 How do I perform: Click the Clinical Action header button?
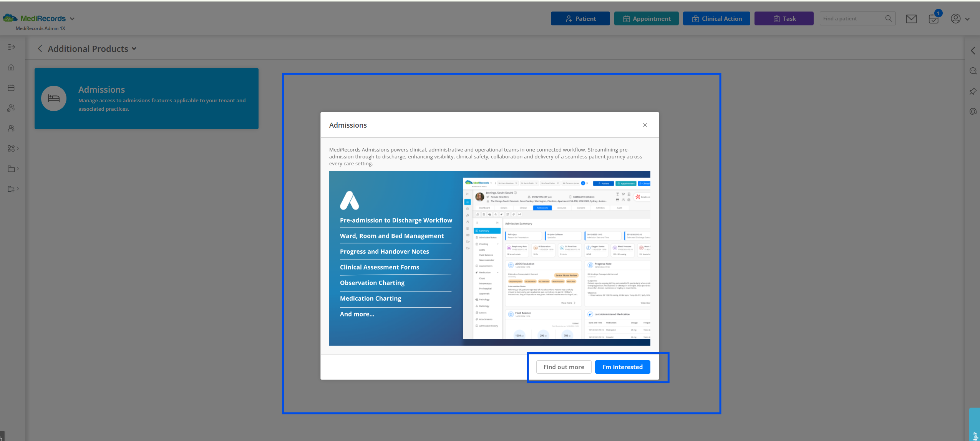(716, 19)
